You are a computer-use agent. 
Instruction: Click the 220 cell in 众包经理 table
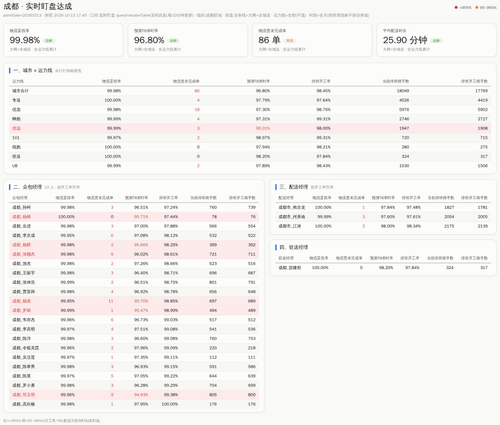pos(213,348)
